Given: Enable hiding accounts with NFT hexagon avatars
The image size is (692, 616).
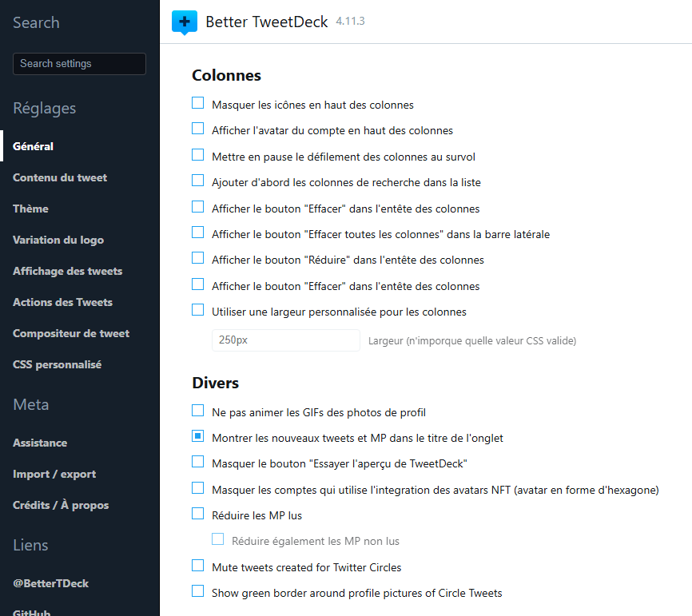Looking at the screenshot, I should coord(197,488).
